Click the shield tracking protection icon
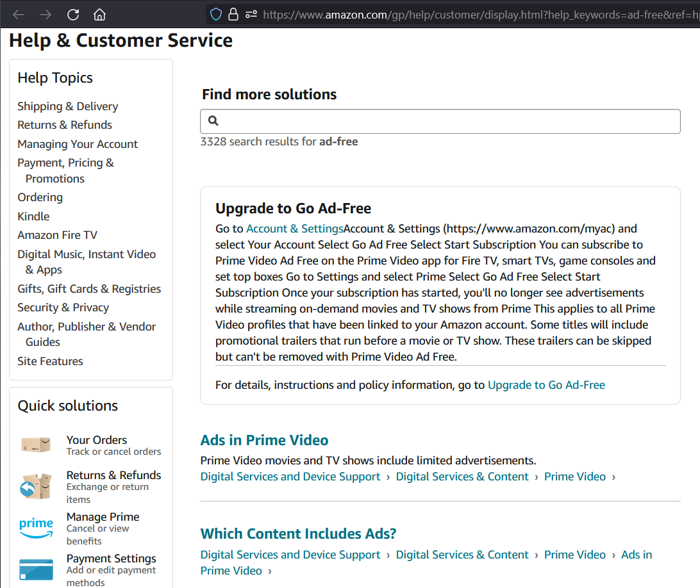700x588 pixels. [x=216, y=14]
